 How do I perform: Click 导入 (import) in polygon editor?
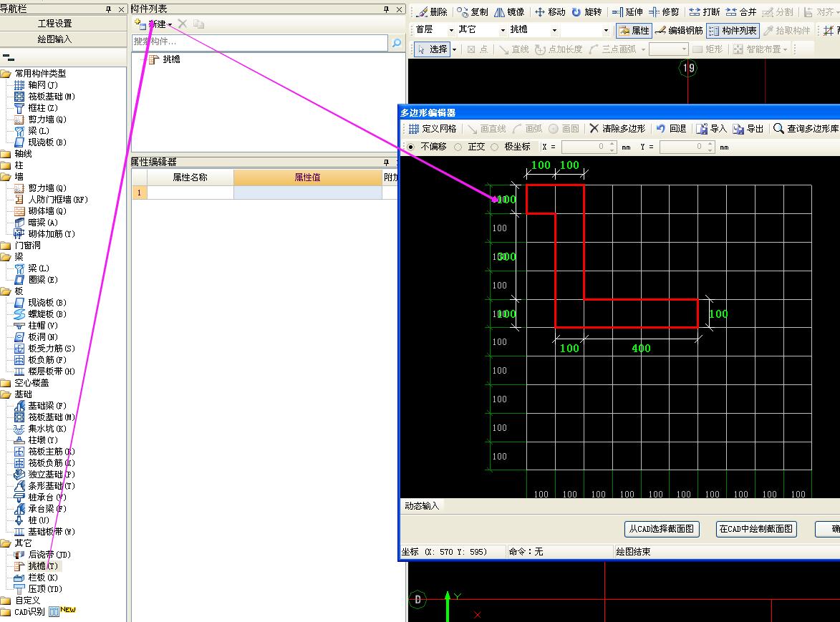711,128
